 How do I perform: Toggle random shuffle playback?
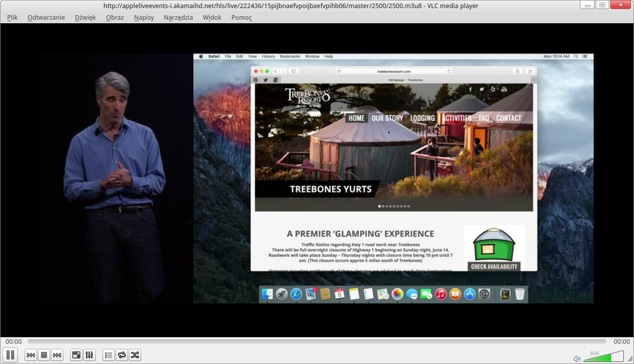[x=135, y=355]
